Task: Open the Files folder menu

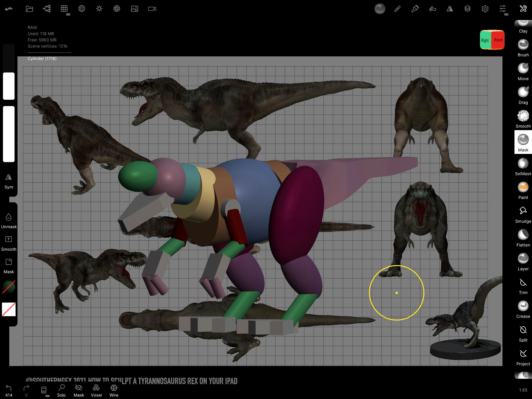Action: tap(29, 9)
